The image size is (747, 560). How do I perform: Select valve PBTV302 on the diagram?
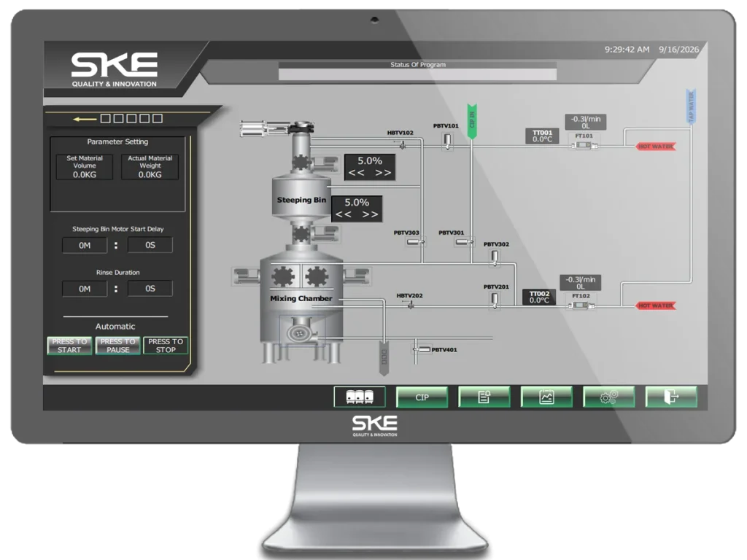coord(495,257)
